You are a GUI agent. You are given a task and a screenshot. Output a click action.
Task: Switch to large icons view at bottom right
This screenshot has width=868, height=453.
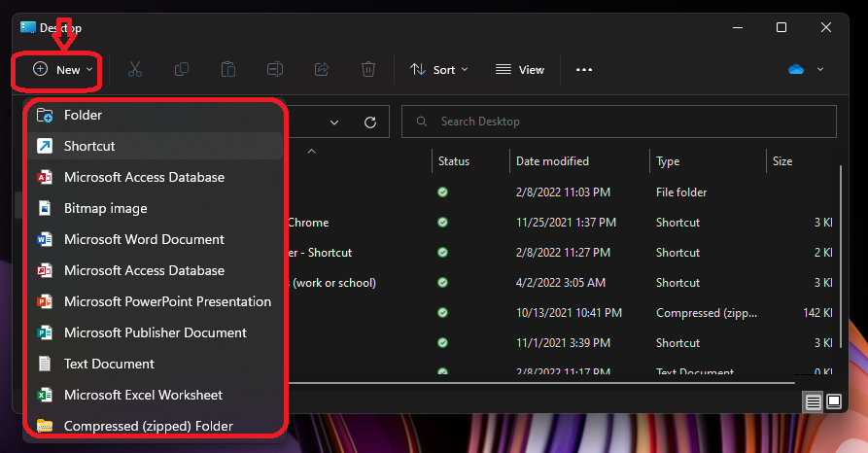834,401
